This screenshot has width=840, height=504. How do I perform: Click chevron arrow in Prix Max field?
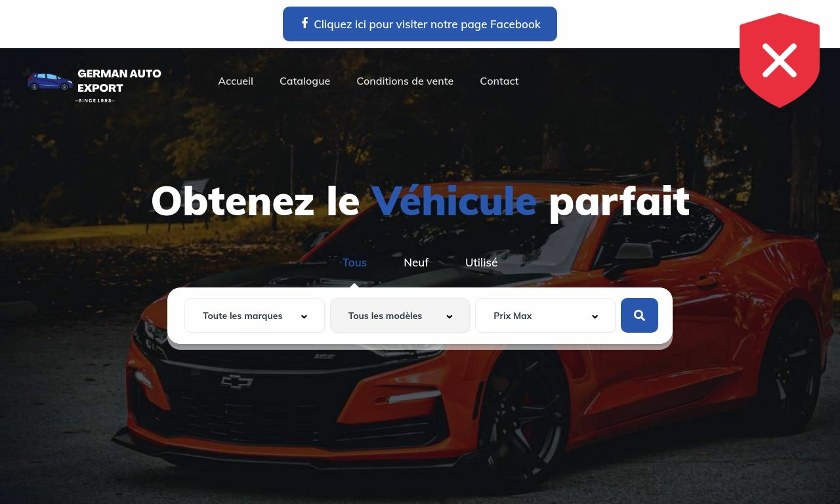(x=595, y=316)
